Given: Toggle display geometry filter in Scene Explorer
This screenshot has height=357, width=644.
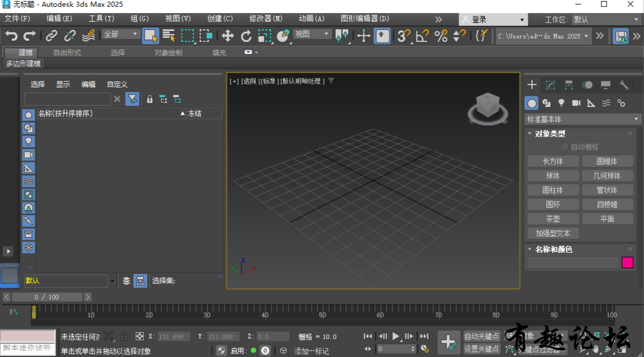Looking at the screenshot, I should 28,115.
